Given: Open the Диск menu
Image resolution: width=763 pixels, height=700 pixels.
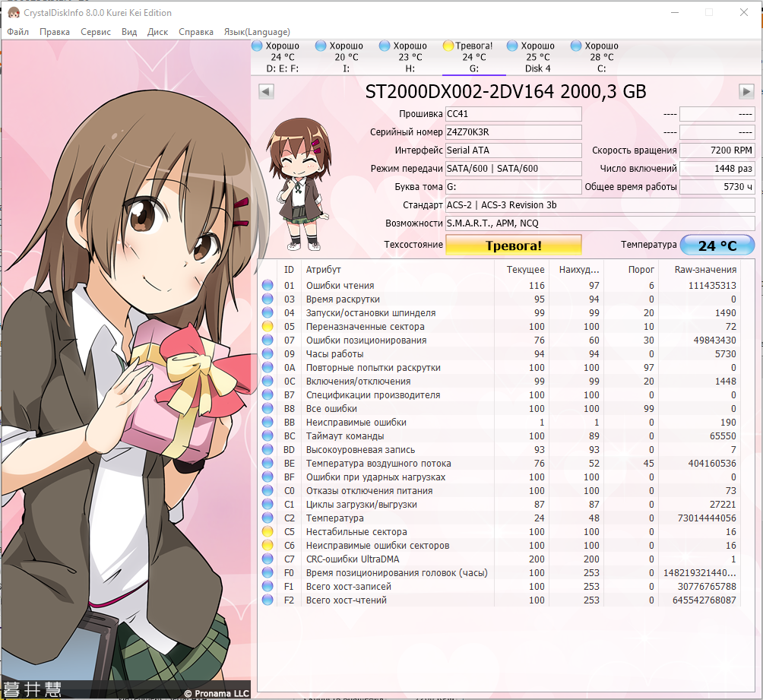Looking at the screenshot, I should click(157, 32).
